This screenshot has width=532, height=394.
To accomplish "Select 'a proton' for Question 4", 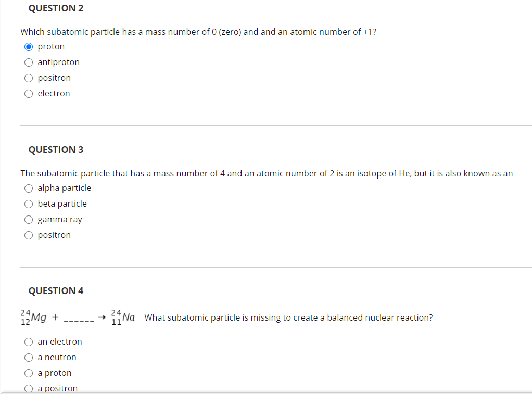I will (x=29, y=373).
